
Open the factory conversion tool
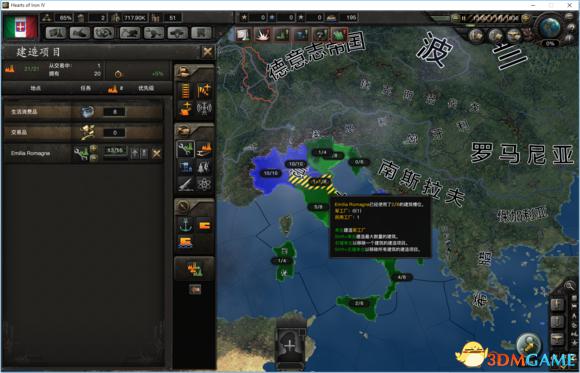pyautogui.click(x=194, y=269)
